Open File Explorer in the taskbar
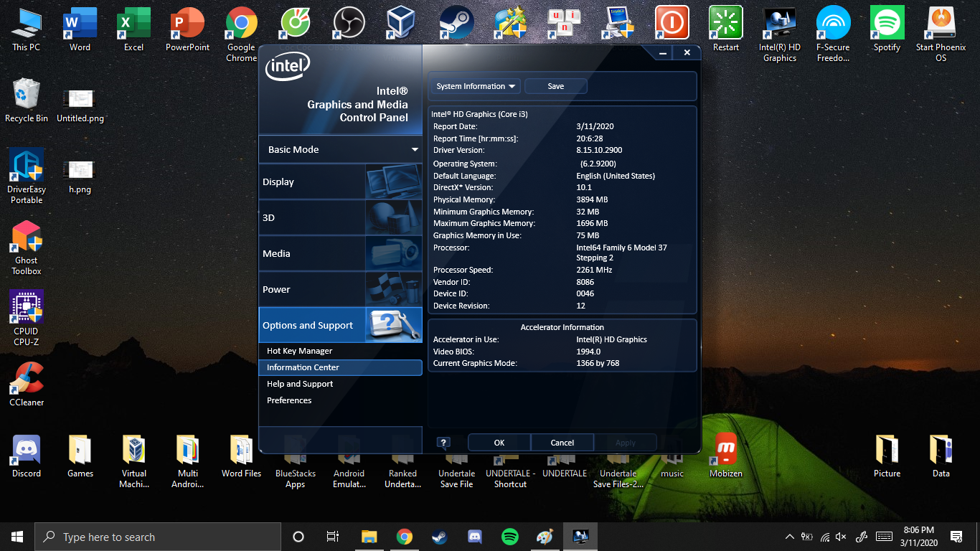 point(369,537)
